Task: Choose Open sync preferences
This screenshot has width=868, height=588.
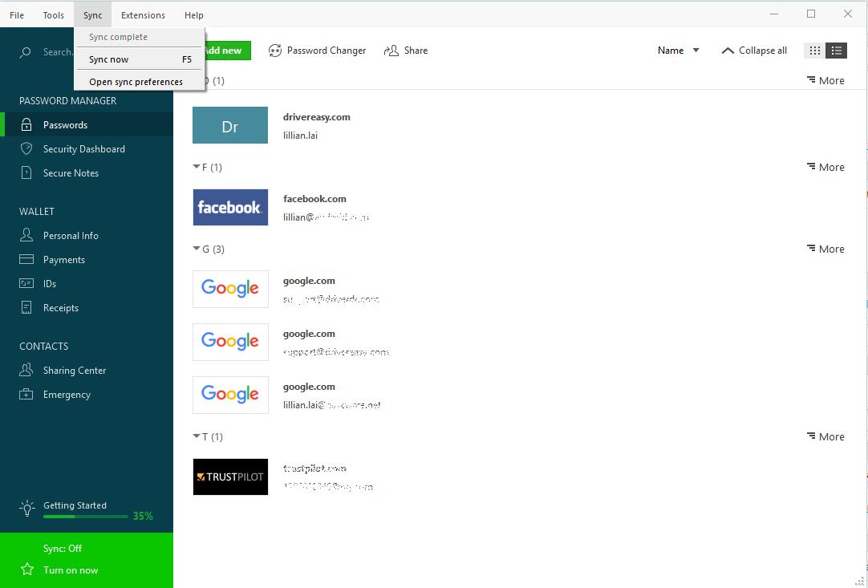Action: (140, 81)
